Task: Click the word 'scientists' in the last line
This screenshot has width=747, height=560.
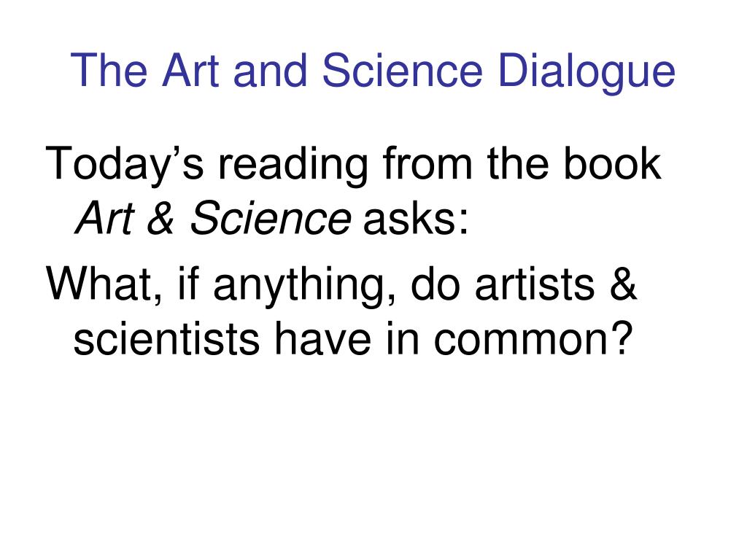Action: pos(166,338)
